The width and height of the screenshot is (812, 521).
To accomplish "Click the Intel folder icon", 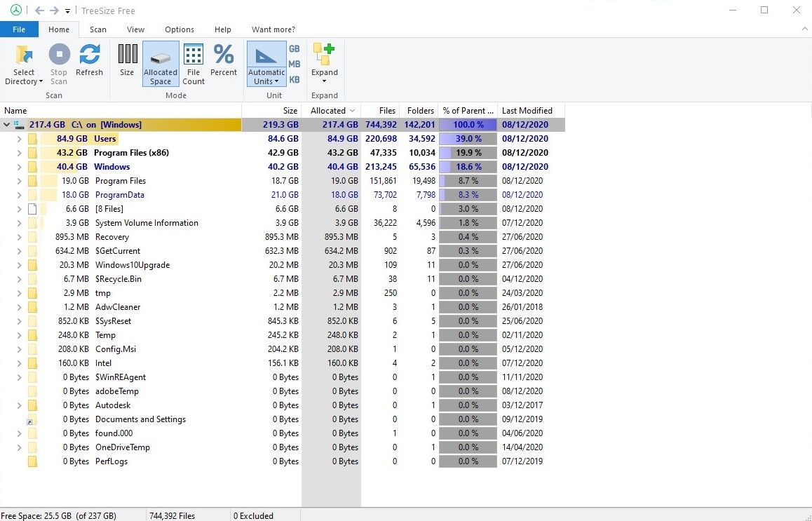I will [x=32, y=363].
